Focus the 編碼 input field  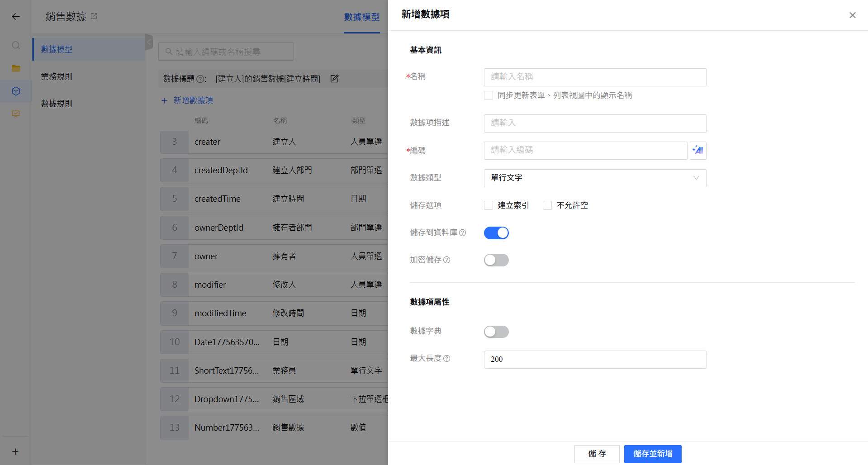pos(585,151)
